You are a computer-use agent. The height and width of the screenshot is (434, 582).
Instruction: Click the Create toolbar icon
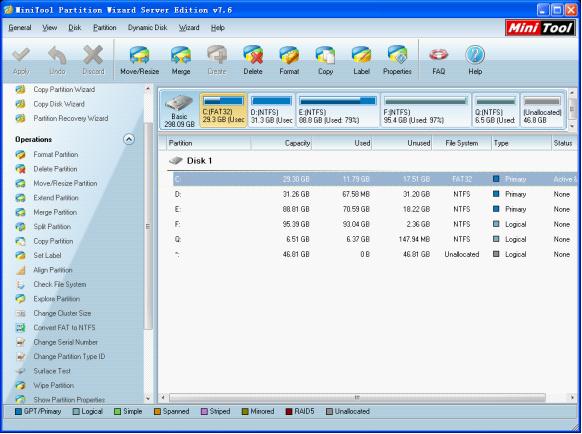pos(217,61)
